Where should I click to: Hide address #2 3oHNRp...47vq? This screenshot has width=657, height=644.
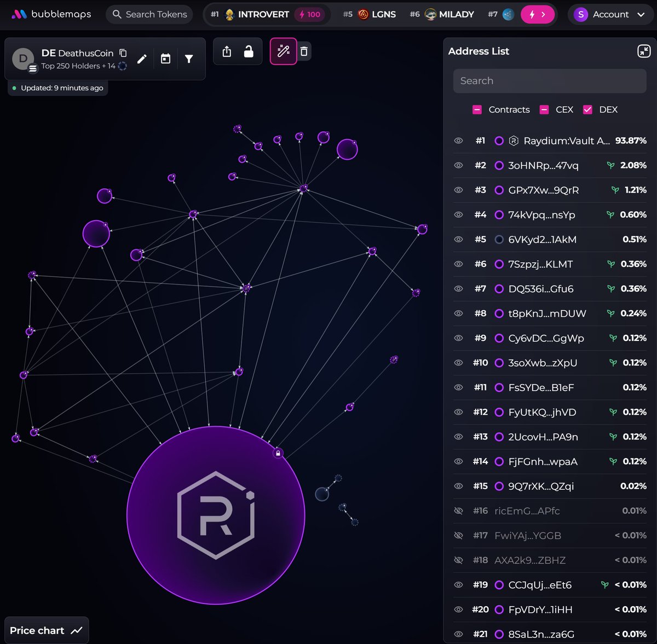(x=459, y=165)
